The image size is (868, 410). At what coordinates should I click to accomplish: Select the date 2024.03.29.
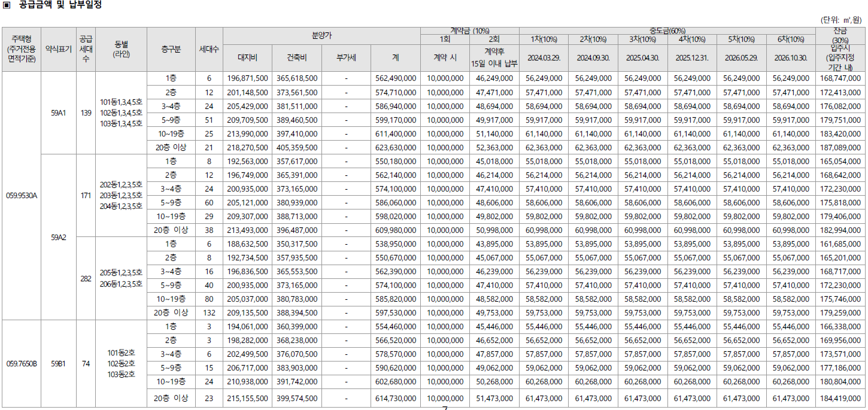point(544,58)
